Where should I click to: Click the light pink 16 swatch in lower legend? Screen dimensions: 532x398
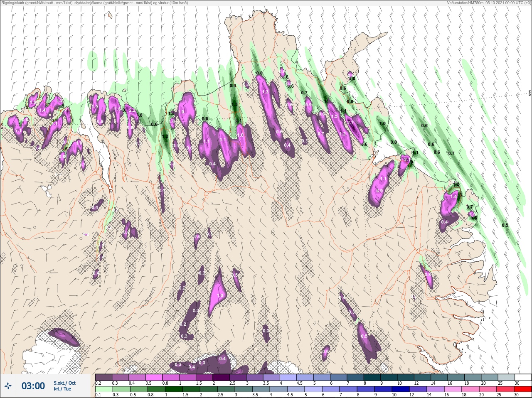click(x=453, y=389)
